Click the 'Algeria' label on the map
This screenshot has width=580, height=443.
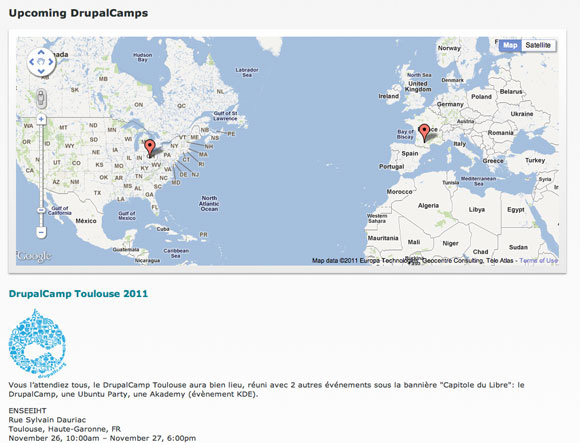click(428, 206)
